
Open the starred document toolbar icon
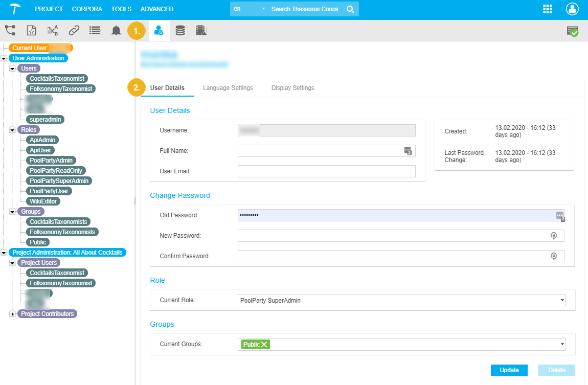pos(32,30)
